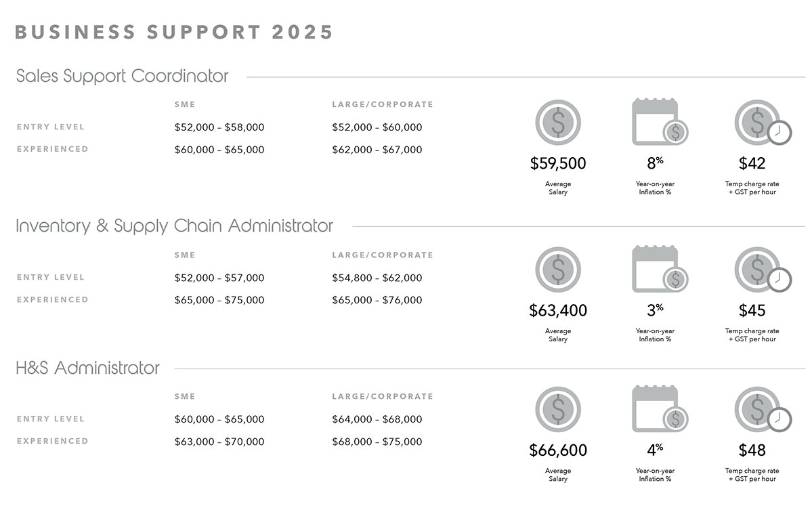812x508 pixels.
Task: Select the Inventory & Supply Chain Administrator heading
Action: [x=175, y=226]
